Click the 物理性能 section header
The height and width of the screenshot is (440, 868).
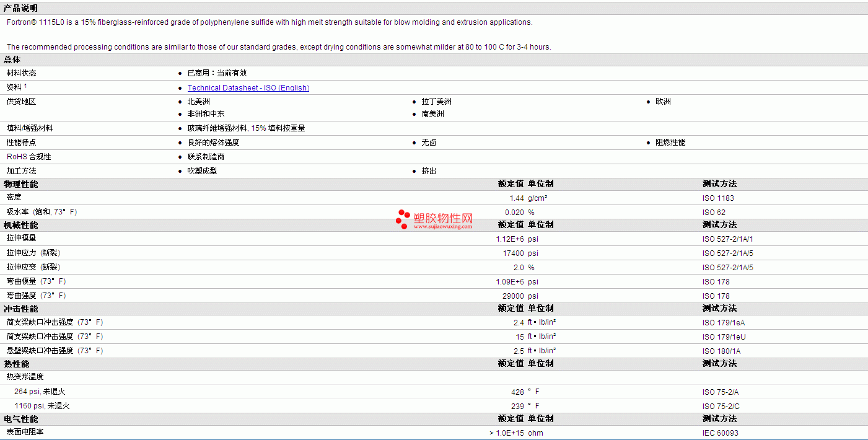pos(20,184)
